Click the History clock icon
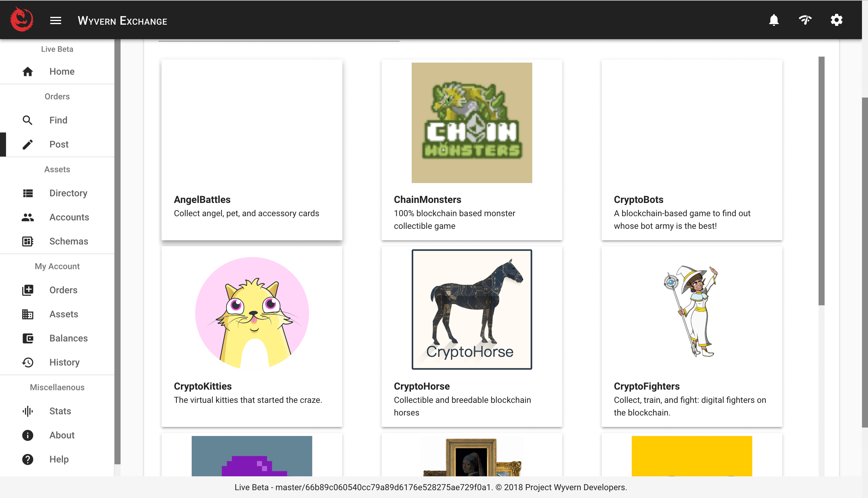Screen dimensions: 868x498 click(x=28, y=363)
